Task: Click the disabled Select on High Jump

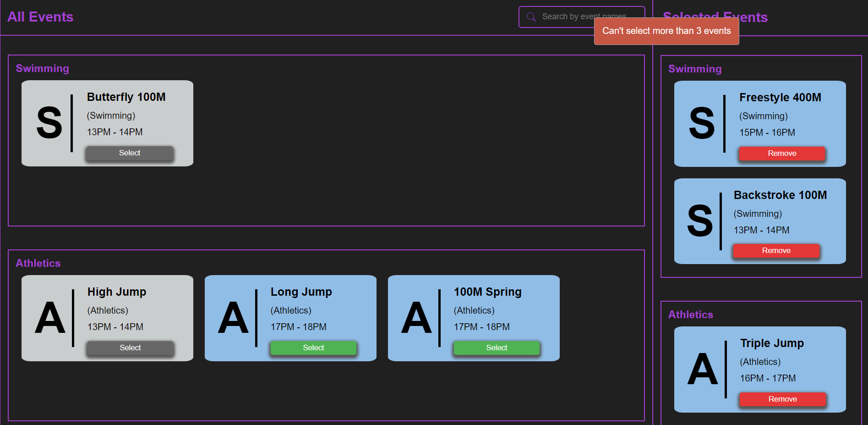Action: tap(130, 348)
